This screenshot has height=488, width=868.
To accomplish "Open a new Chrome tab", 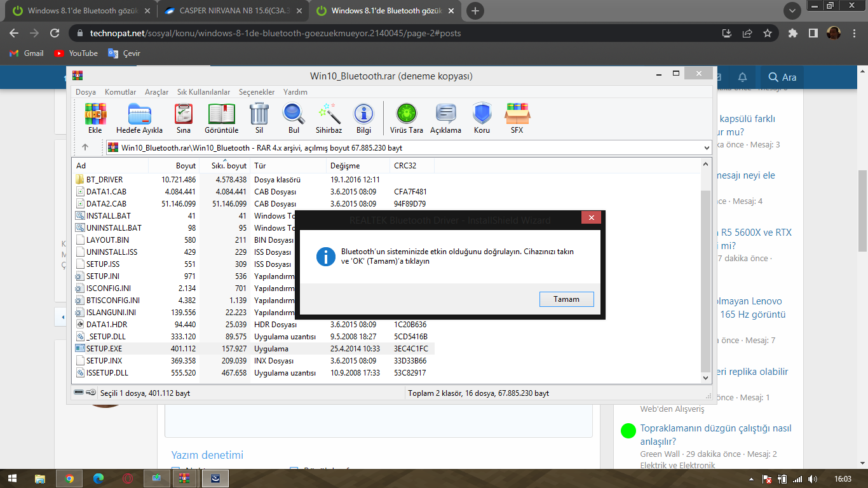I will [x=475, y=11].
